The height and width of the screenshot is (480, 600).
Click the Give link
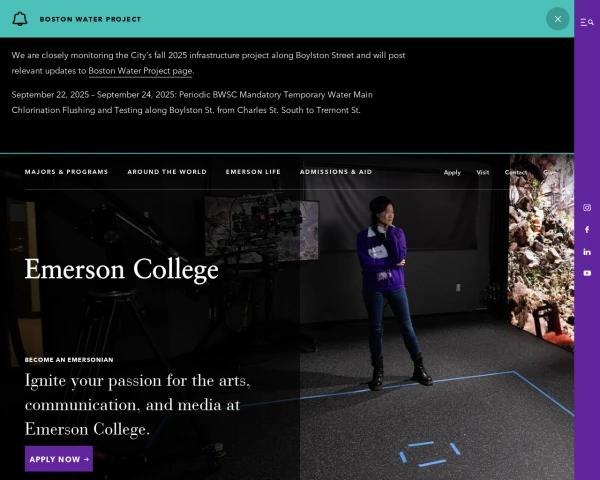pos(549,172)
